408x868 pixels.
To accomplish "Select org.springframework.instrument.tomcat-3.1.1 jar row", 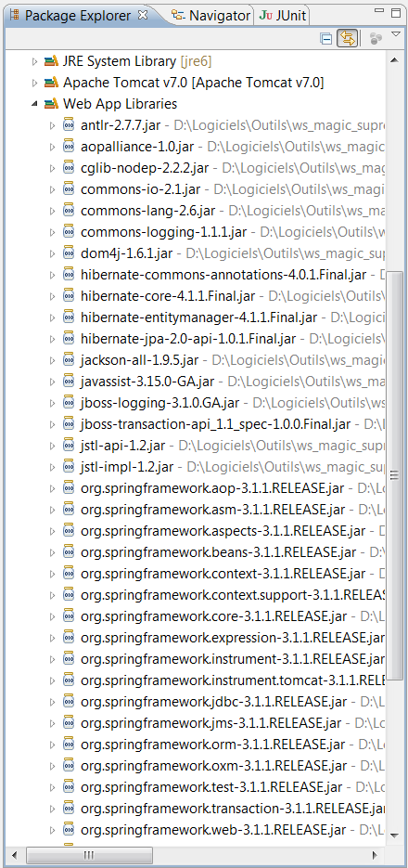I will (233, 680).
